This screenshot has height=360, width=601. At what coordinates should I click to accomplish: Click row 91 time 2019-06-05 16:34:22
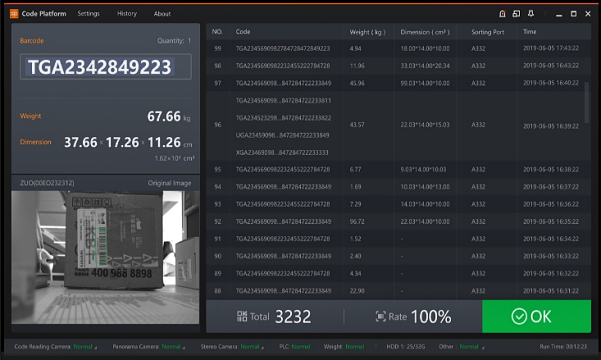point(551,239)
